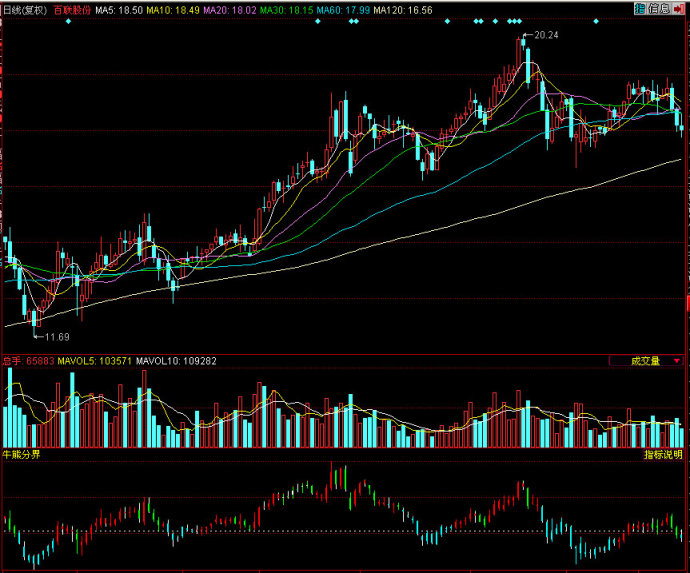690x573 pixels.
Task: Click the 总手 65883 volume readout
Action: click(x=28, y=361)
